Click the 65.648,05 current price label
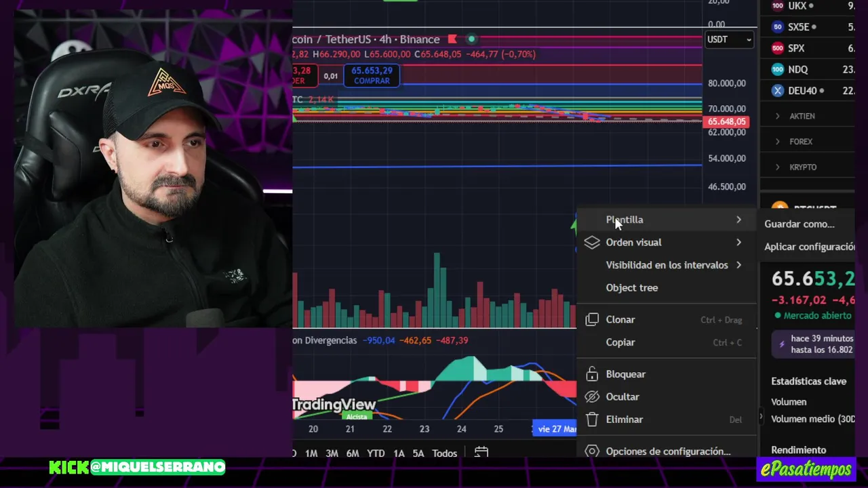868x488 pixels. 726,122
